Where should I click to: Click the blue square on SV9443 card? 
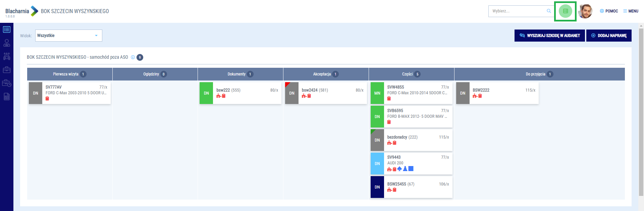click(x=411, y=169)
